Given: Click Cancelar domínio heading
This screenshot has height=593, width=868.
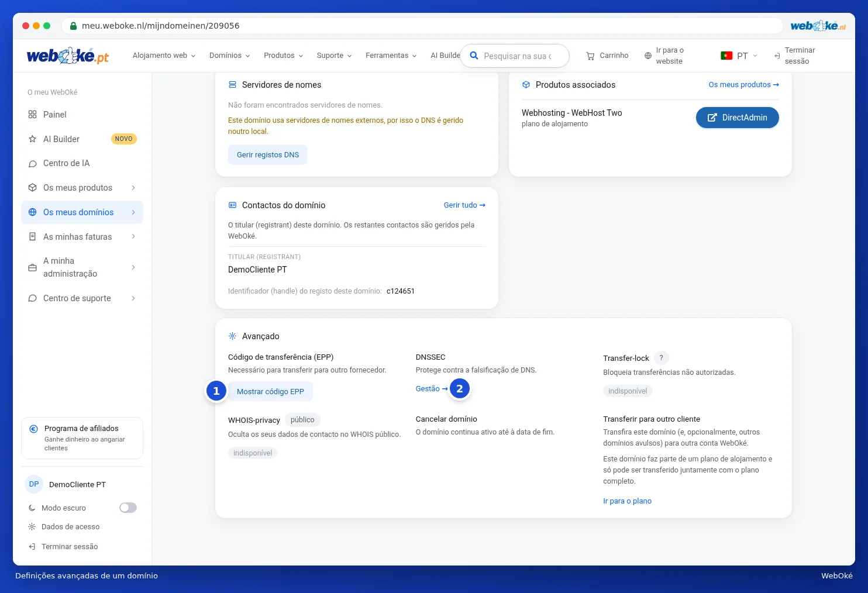Looking at the screenshot, I should click(446, 419).
